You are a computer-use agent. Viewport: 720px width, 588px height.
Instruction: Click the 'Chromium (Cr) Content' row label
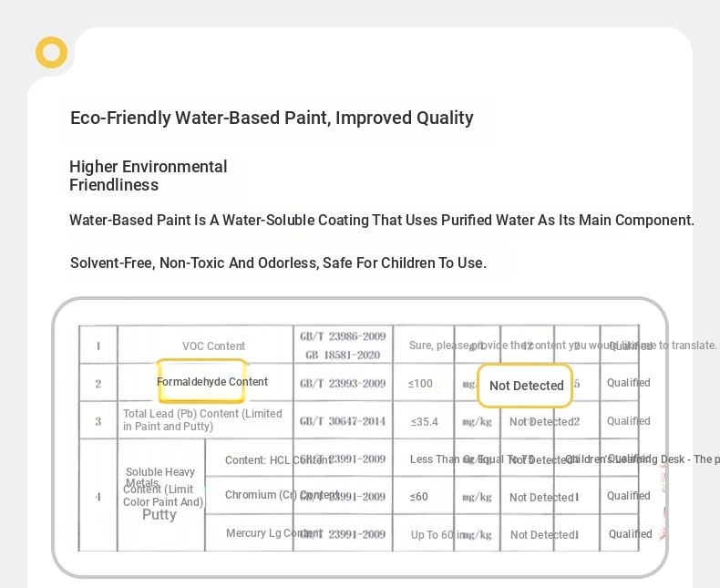[x=282, y=495]
